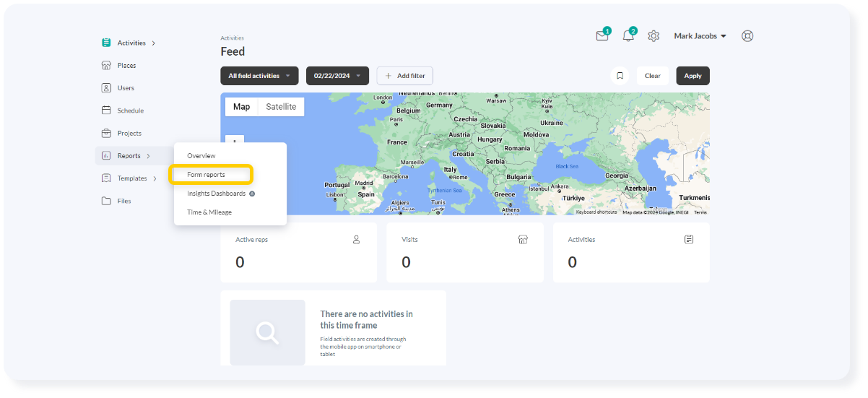Click the Activities card list icon
Screen dimensions: 868x398
pyautogui.click(x=689, y=239)
